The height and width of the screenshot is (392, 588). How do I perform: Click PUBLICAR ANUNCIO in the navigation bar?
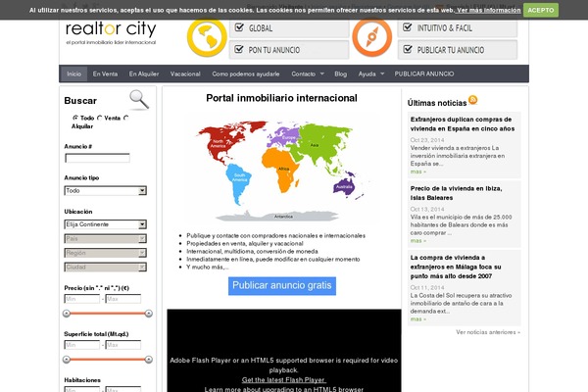pyautogui.click(x=424, y=73)
